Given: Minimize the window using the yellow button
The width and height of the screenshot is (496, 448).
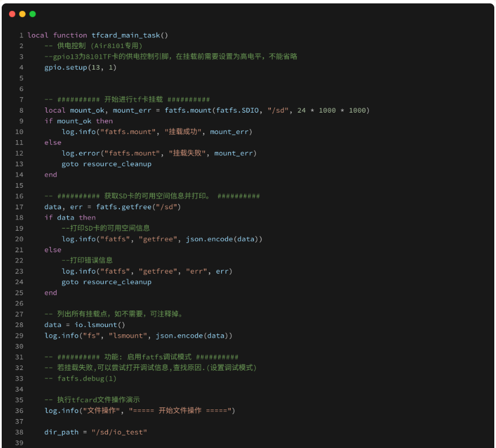Looking at the screenshot, I should coord(23,14).
